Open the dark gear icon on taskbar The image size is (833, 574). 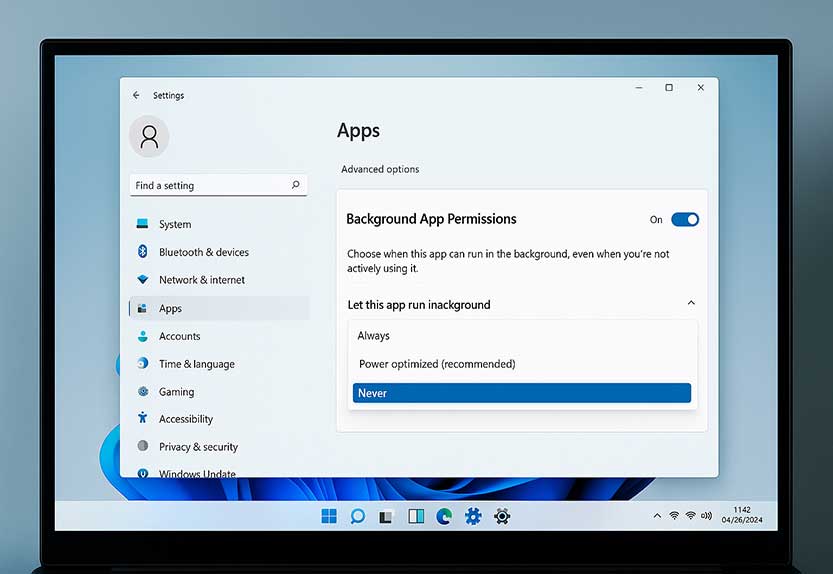click(x=502, y=516)
